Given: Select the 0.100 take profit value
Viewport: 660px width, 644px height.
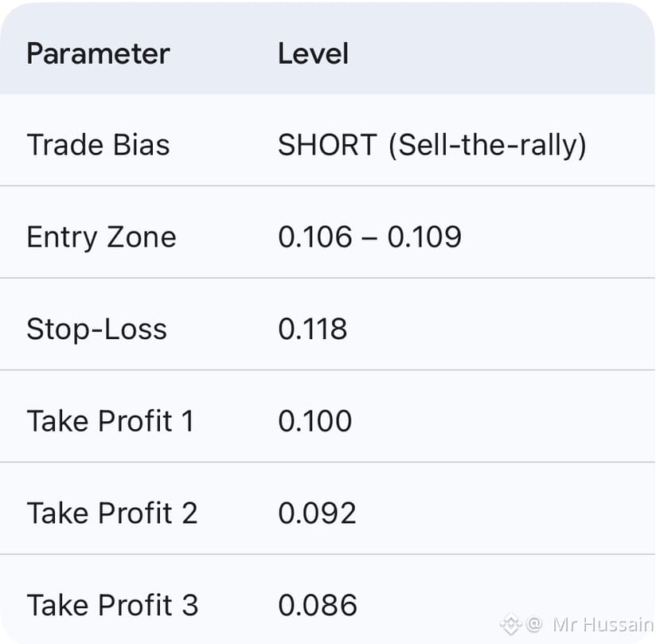Looking at the screenshot, I should click(314, 421).
